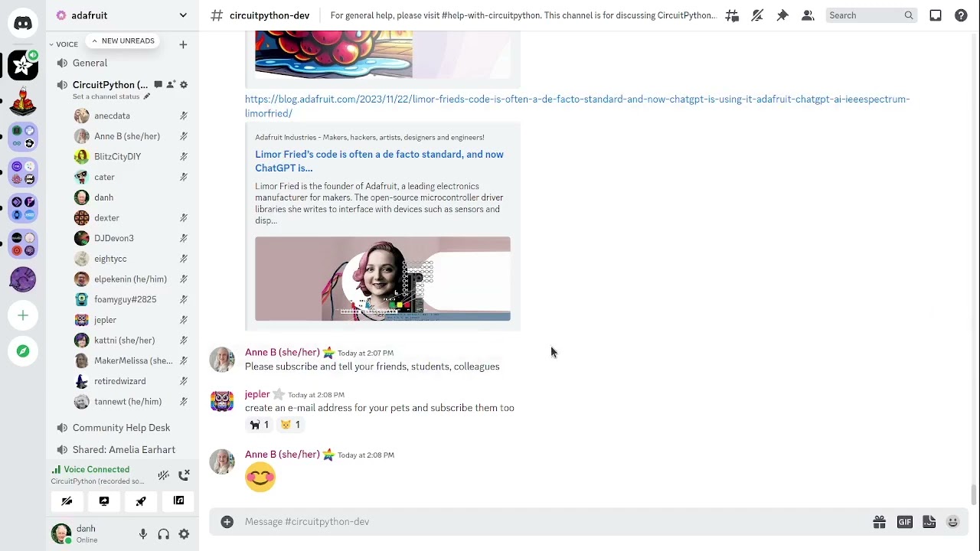Screen dimensions: 980x551
Task: Join Shared: Amelia Earhart voice channel
Action: [122, 450]
